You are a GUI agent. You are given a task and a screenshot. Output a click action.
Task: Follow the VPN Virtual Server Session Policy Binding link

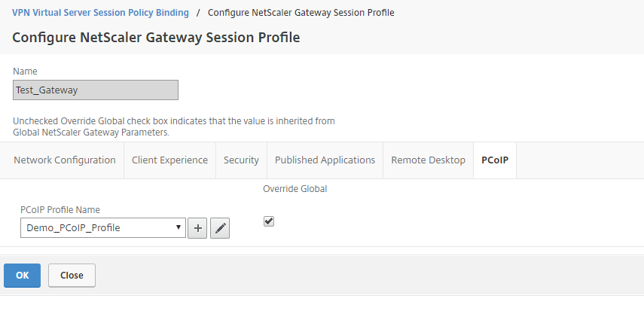click(x=101, y=13)
